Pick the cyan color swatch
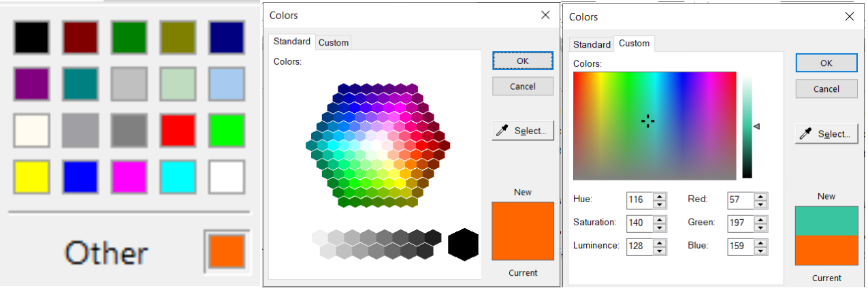This screenshot has height=305, width=868. coord(178,177)
